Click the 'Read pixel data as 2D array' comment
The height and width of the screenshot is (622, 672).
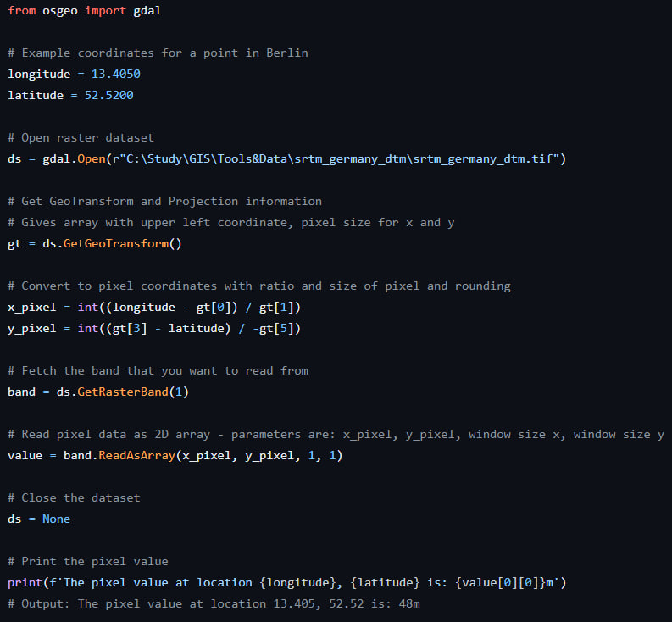(x=336, y=434)
